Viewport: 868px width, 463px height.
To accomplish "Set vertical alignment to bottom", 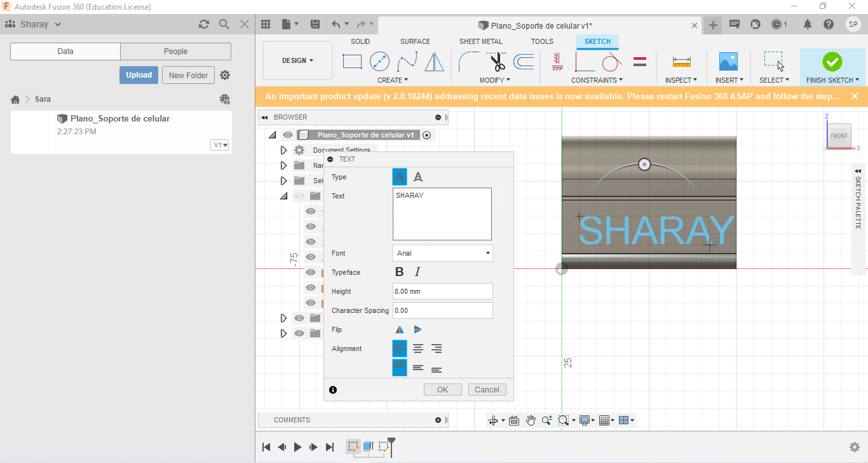I will (437, 368).
